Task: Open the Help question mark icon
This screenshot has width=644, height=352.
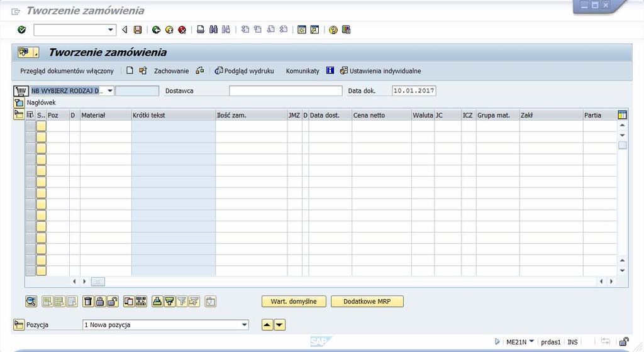Action: click(x=333, y=30)
